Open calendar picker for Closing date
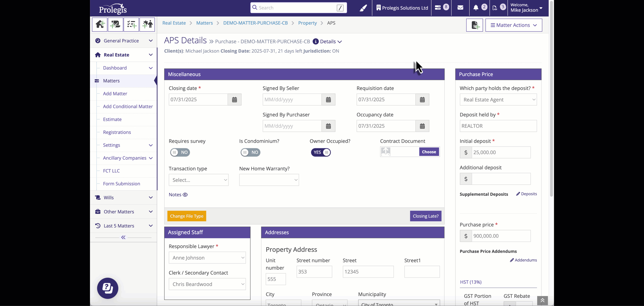Viewport: 644px width, 306px height. coord(234,99)
